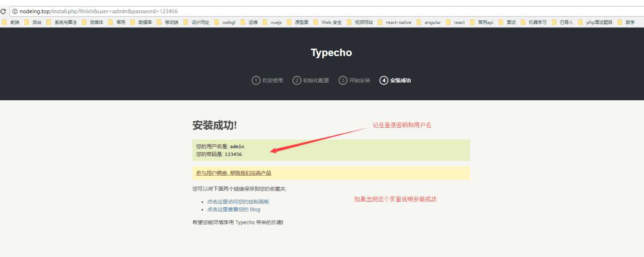Open the 常用api bookmark folder

pyautogui.click(x=481, y=22)
